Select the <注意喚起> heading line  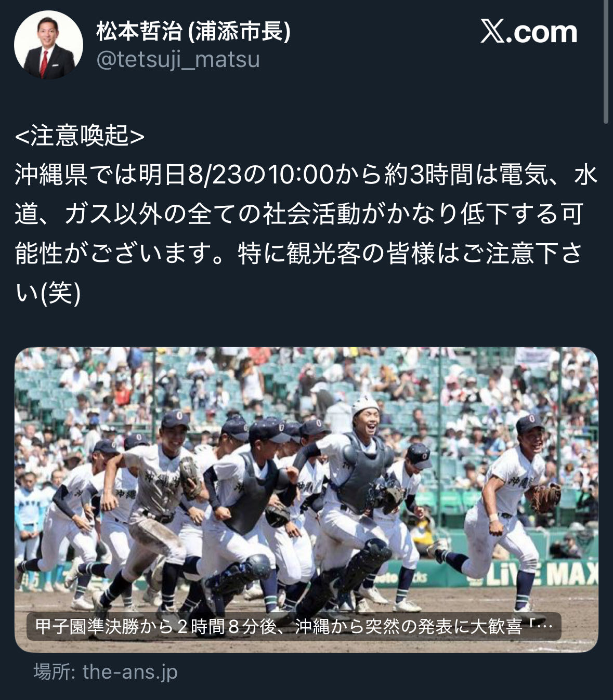(80, 135)
